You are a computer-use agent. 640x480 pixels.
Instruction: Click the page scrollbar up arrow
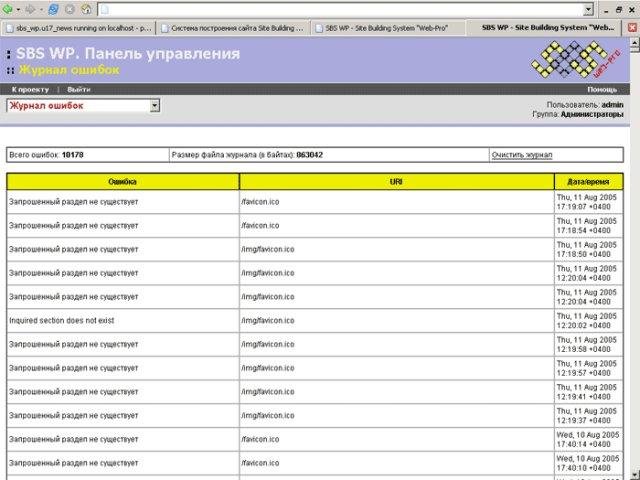(x=635, y=42)
